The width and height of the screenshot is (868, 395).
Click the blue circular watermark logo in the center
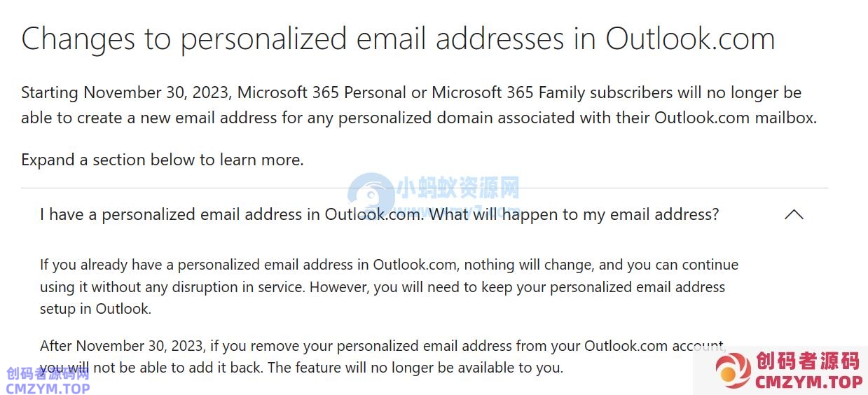(x=371, y=197)
